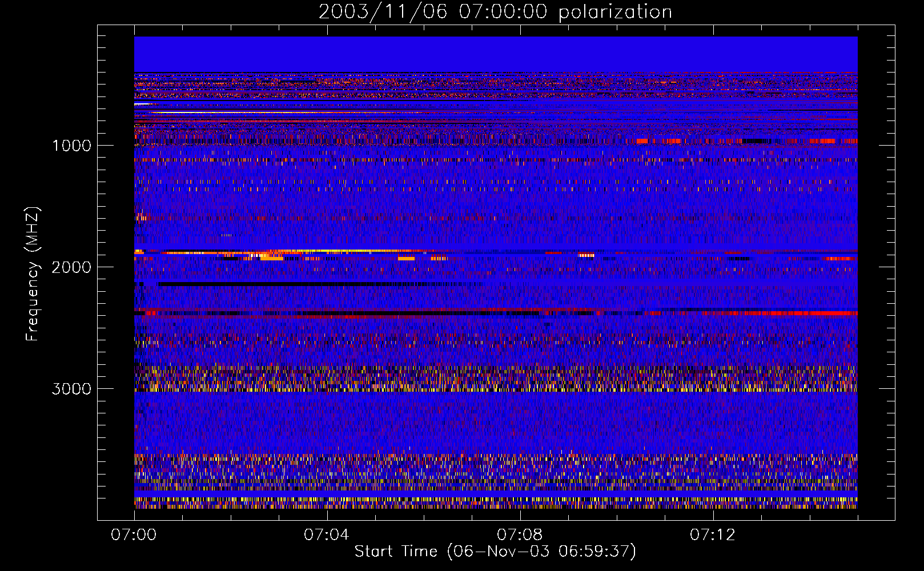Click the plot title "2003/11/06 07:00:00 polarization"
Screen dimensions: 924x571
point(495,11)
